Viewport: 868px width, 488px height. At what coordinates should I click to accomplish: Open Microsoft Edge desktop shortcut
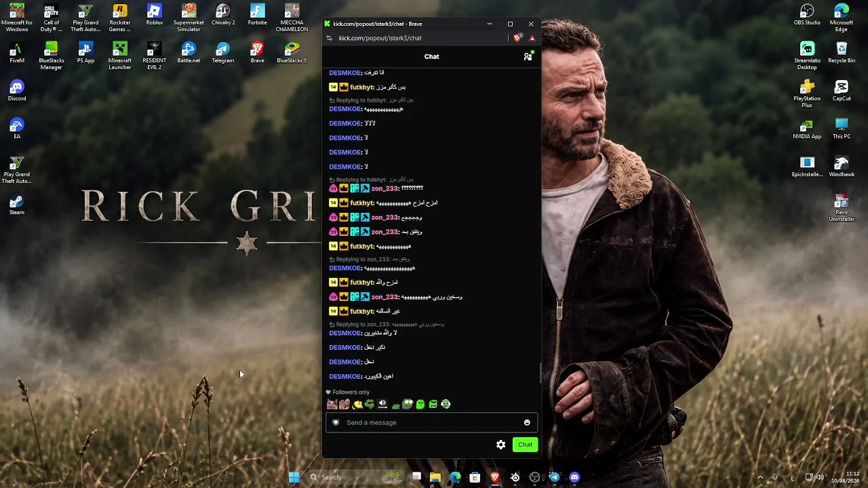(x=842, y=18)
